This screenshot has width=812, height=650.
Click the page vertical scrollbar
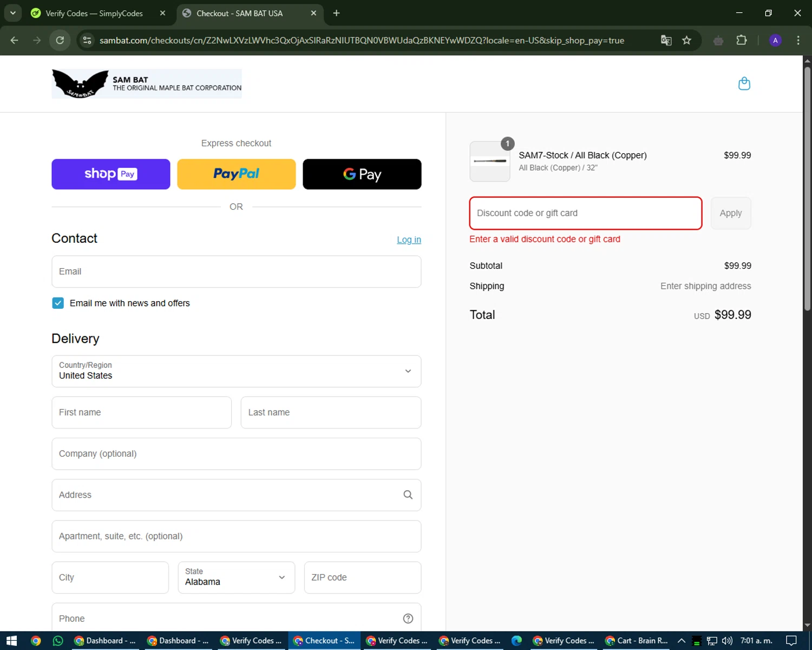coord(807,188)
